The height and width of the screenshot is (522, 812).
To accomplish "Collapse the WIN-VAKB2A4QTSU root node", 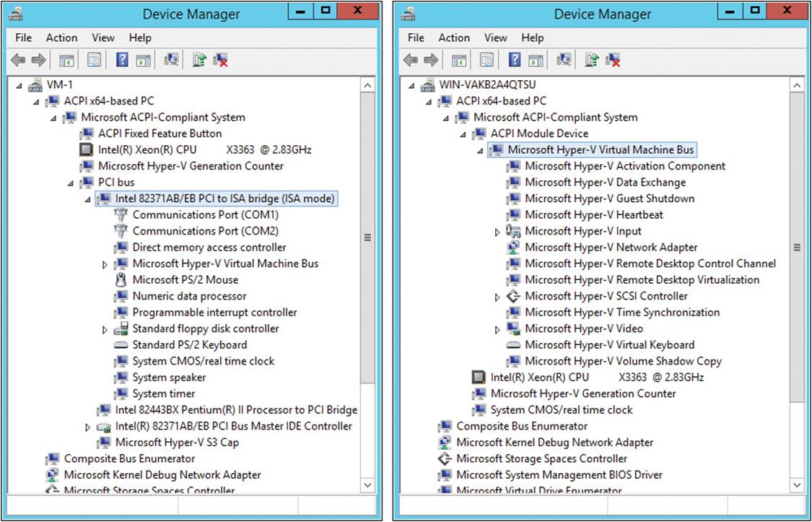I will tap(411, 85).
